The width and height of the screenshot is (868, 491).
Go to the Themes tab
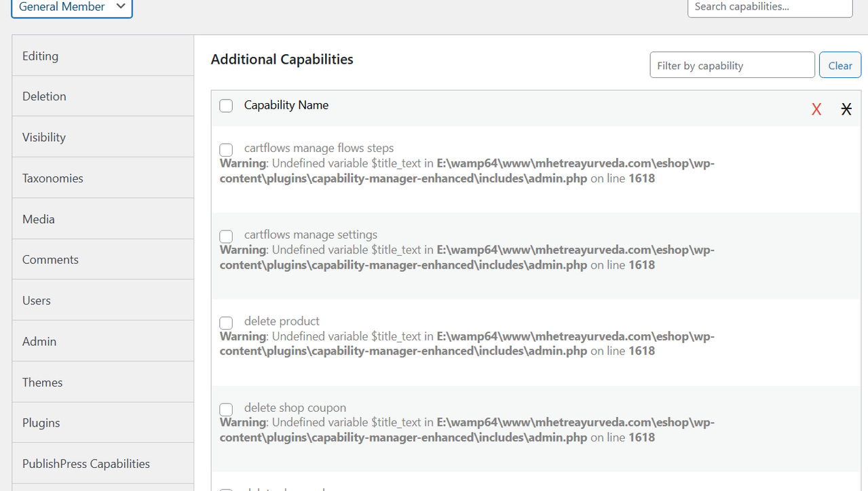click(103, 382)
